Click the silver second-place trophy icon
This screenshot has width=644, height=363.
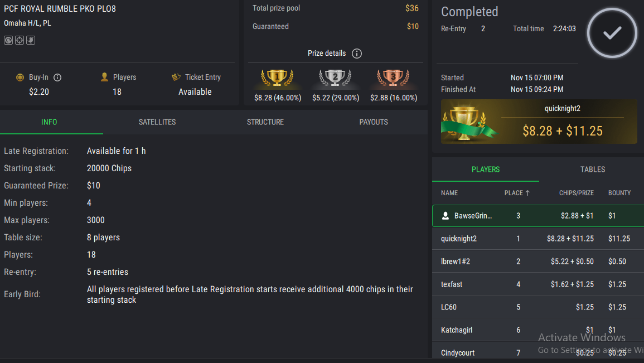pyautogui.click(x=335, y=78)
